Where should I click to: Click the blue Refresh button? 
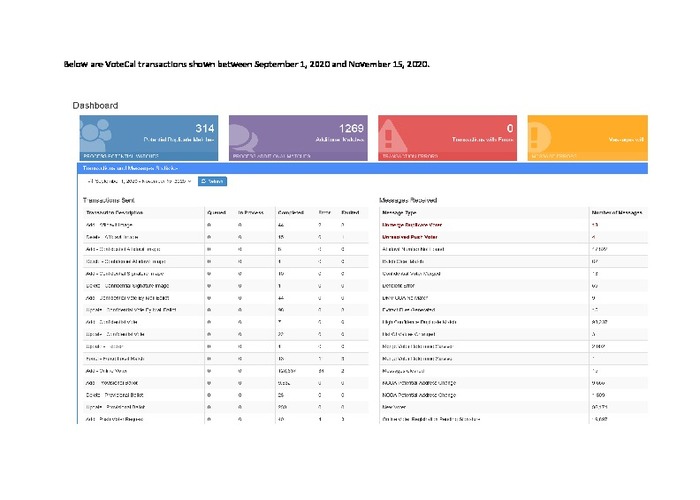(x=212, y=182)
